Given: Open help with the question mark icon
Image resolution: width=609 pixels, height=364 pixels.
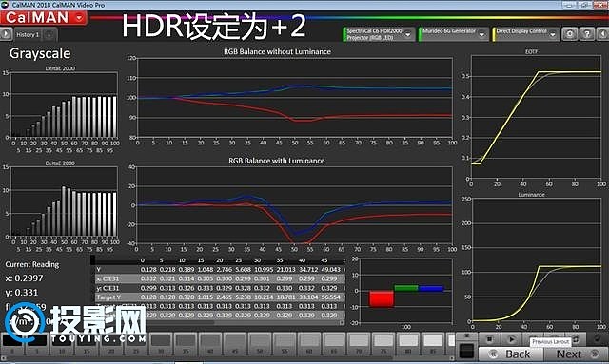Looking at the screenshot, I should click(587, 34).
